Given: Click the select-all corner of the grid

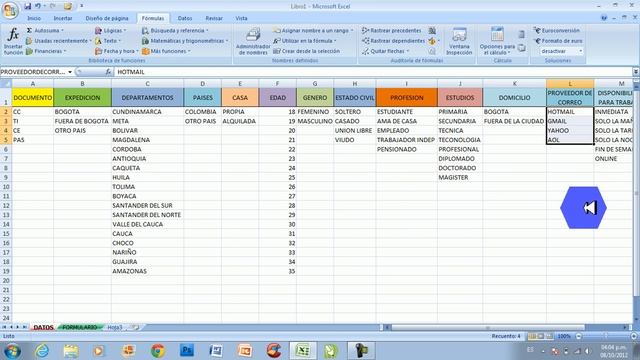Looking at the screenshot, I should click(6, 84).
